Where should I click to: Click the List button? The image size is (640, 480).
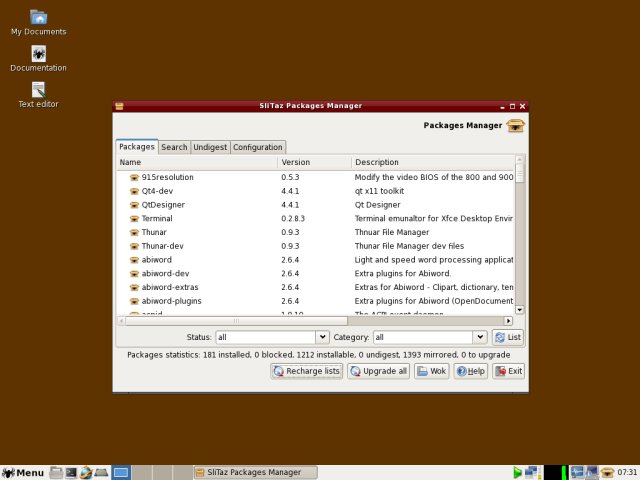point(508,337)
